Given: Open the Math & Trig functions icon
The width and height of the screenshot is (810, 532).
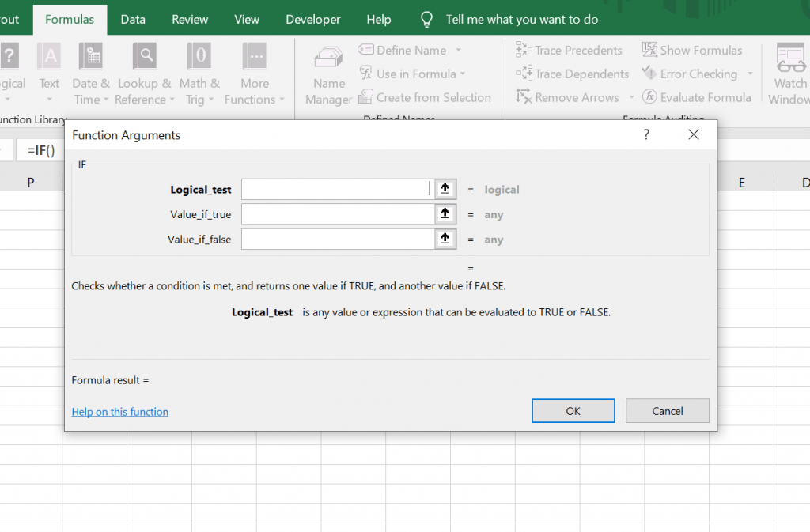Looking at the screenshot, I should [x=199, y=55].
